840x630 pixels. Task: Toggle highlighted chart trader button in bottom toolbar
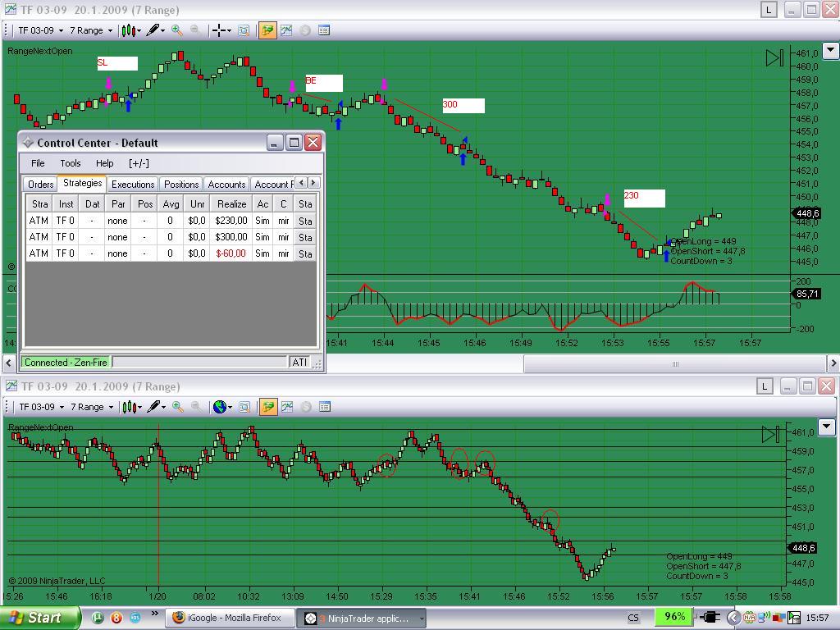coord(267,407)
